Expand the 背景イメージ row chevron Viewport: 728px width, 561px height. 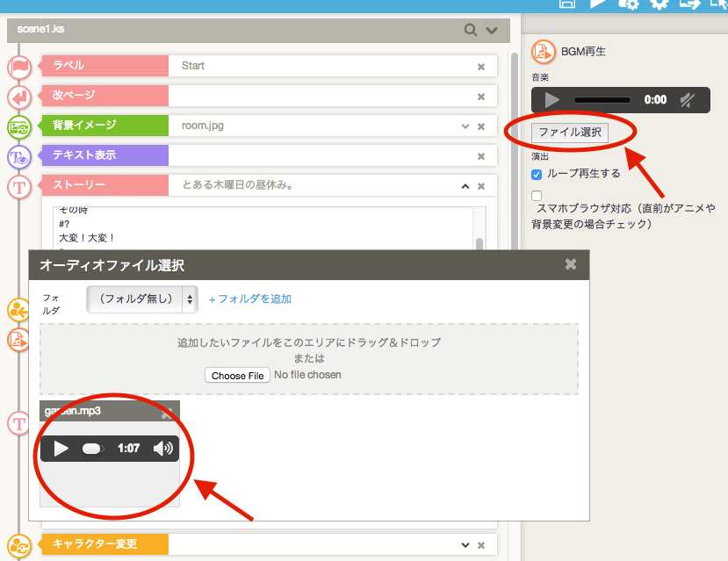click(x=465, y=126)
